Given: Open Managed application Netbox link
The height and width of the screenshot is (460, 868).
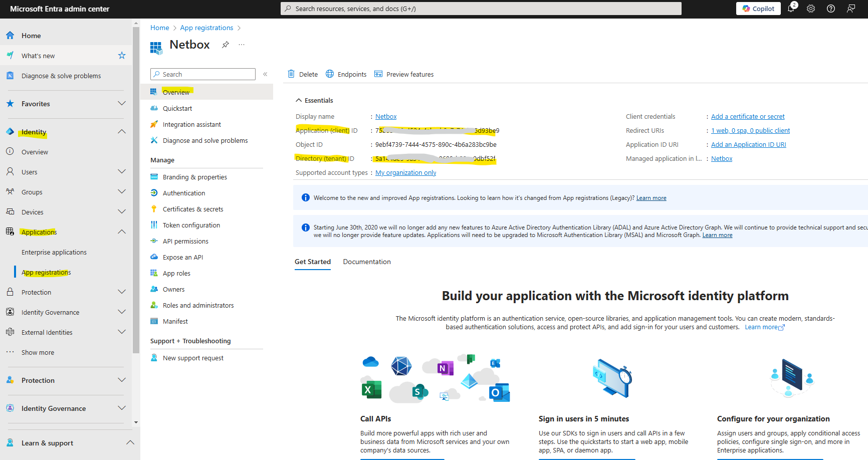Looking at the screenshot, I should (722, 158).
